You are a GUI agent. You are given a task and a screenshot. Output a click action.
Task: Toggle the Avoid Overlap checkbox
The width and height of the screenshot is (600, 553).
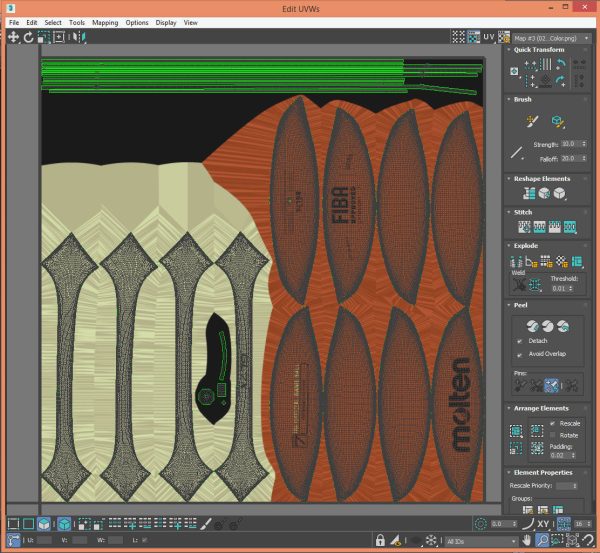point(519,354)
